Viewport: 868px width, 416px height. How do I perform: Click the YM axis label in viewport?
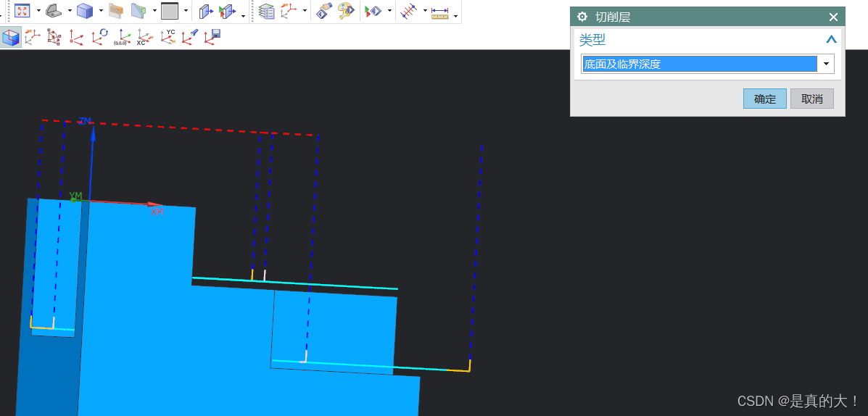75,196
